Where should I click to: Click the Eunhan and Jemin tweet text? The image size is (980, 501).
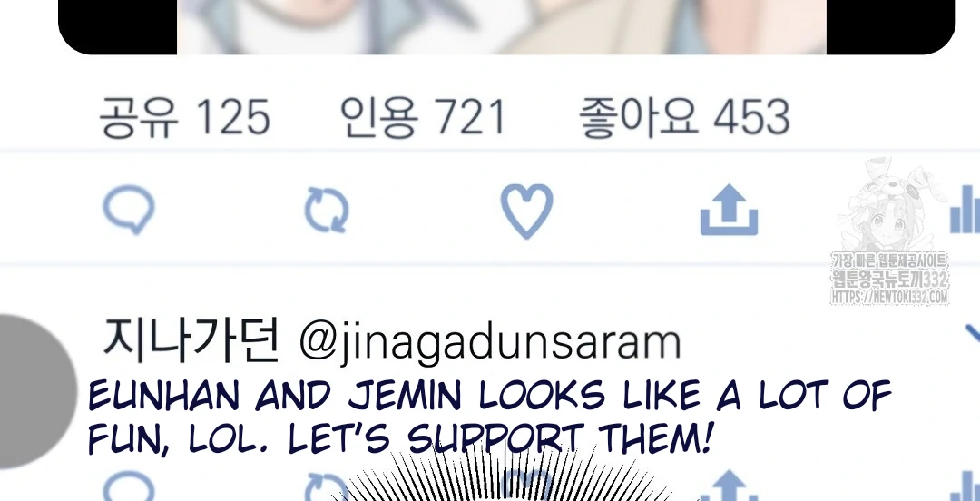point(489,417)
